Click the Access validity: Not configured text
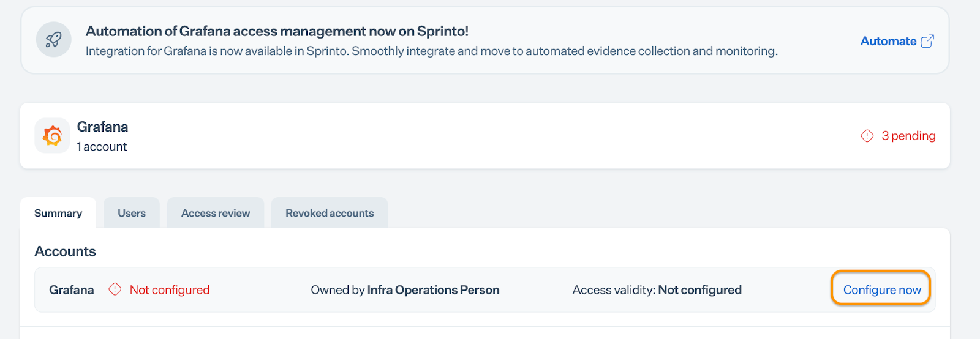980x339 pixels. pos(657,289)
